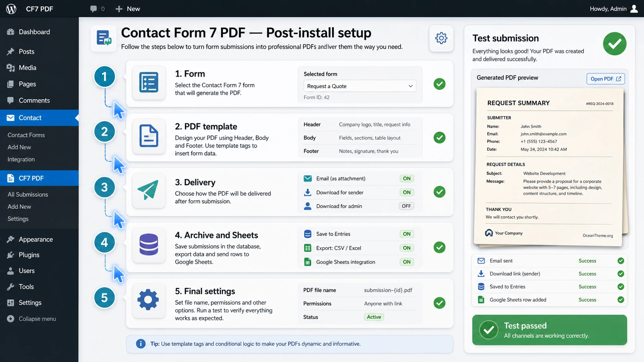Click the CF7 PDF site name in admin bar

(x=39, y=9)
